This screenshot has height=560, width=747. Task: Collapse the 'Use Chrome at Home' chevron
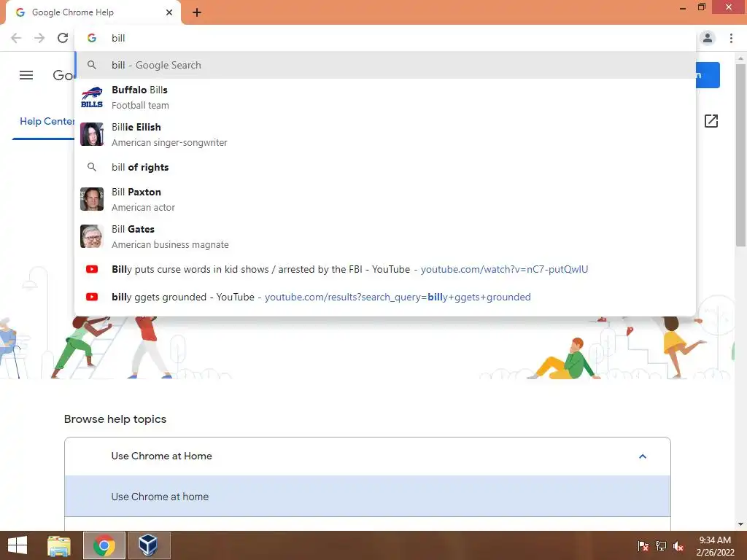pos(642,456)
